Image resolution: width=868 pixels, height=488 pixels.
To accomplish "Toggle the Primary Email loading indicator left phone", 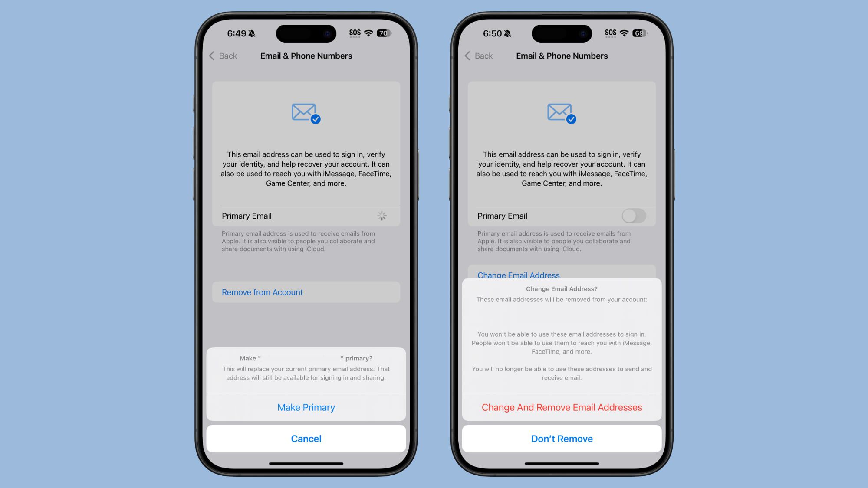I will coord(381,215).
